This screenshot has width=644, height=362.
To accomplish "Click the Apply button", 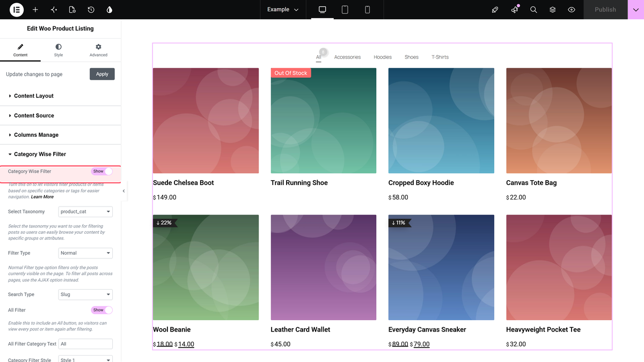I will tap(102, 74).
